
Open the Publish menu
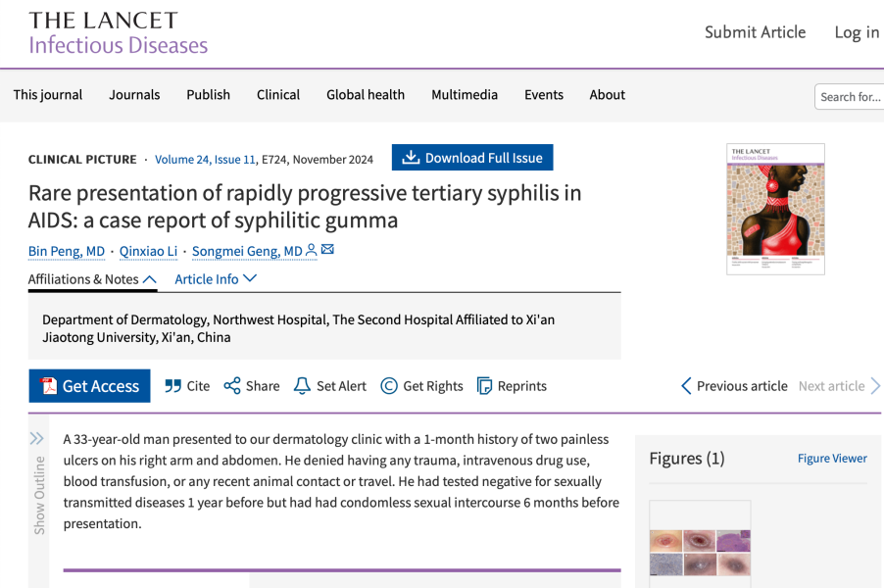[x=208, y=95]
